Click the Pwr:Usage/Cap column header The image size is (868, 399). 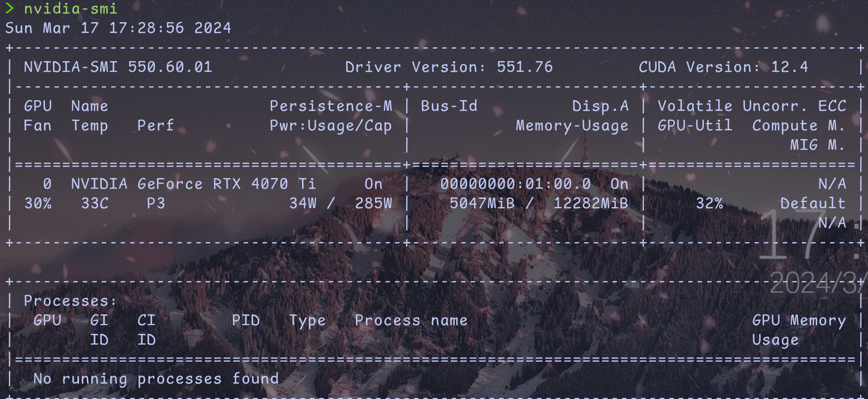[x=331, y=126]
